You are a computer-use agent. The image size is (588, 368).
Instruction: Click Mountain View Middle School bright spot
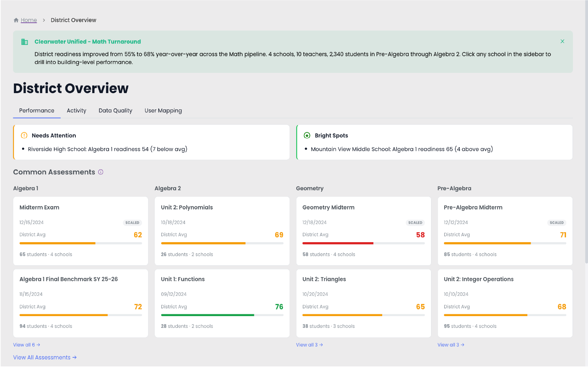pos(402,149)
